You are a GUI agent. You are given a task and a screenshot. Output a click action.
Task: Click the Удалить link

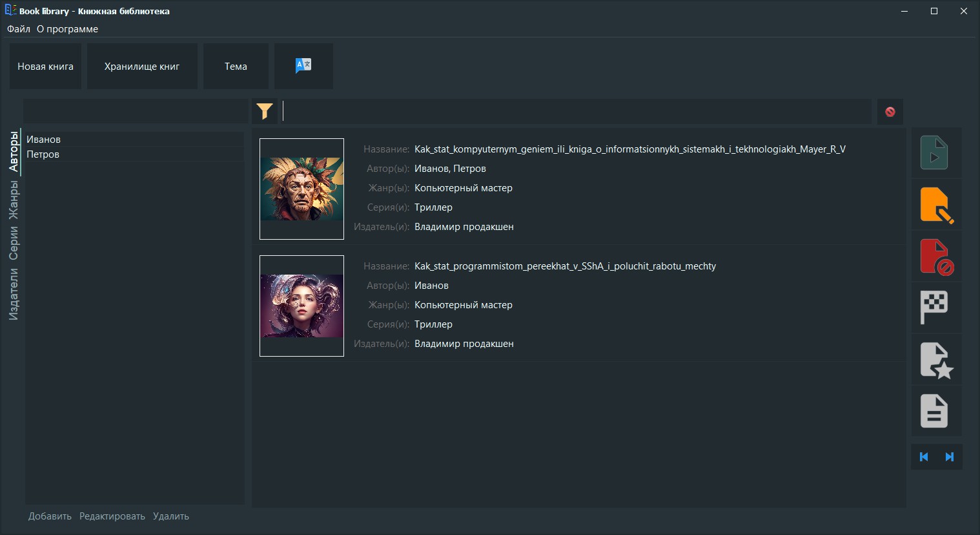tap(171, 516)
